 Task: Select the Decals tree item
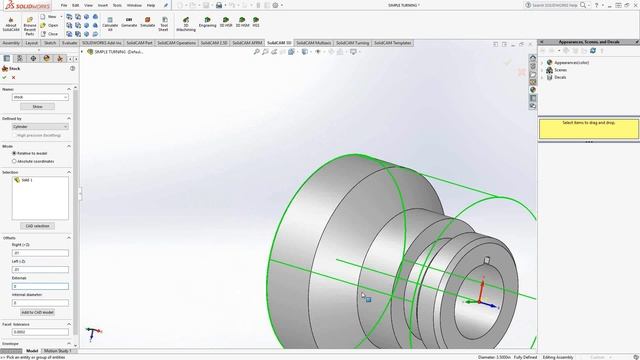point(560,77)
